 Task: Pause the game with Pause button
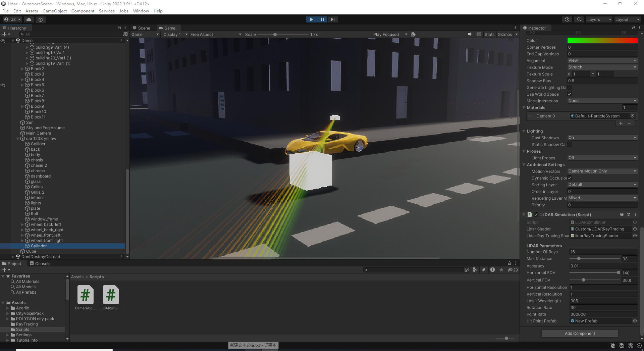click(x=322, y=19)
